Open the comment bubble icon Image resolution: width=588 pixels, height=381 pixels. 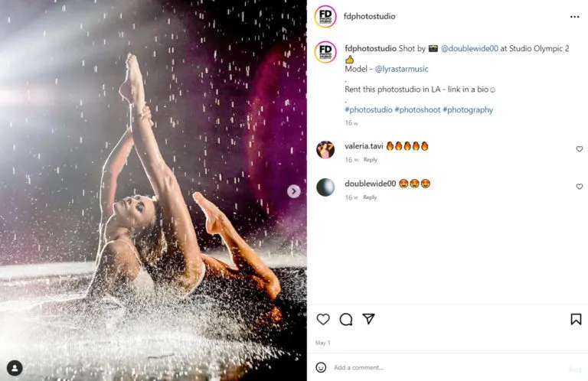346,319
